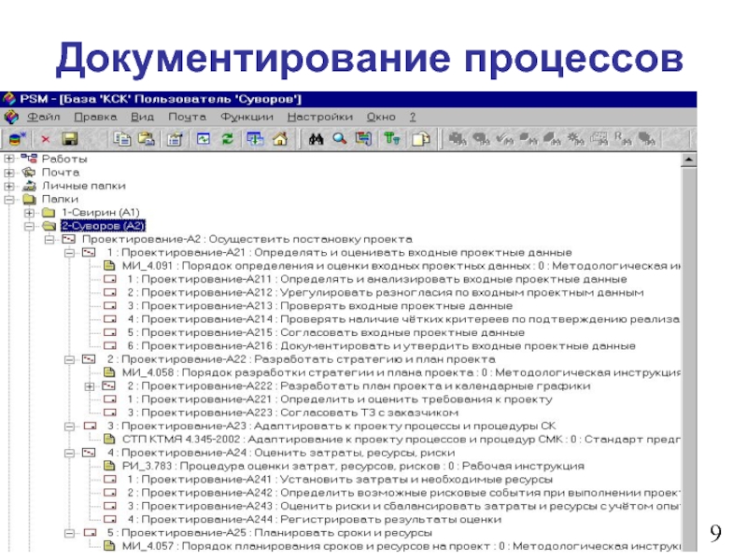Expand the Работы tree node
Viewport: 747px width, 560px height.
pos(9,160)
